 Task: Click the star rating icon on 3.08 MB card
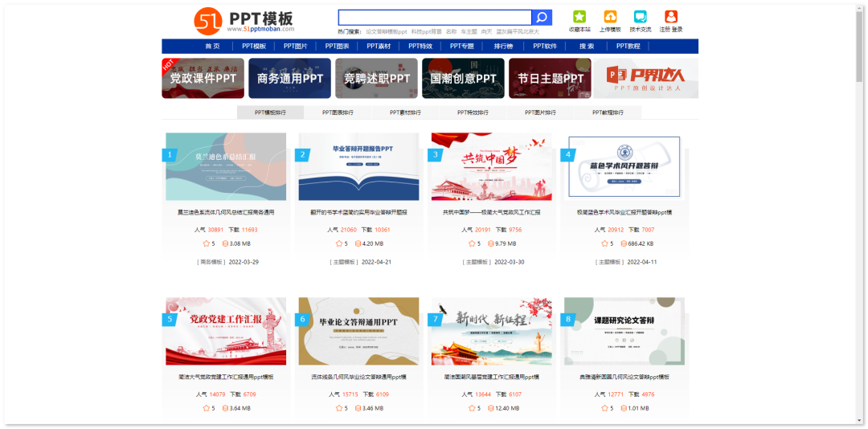tap(206, 243)
